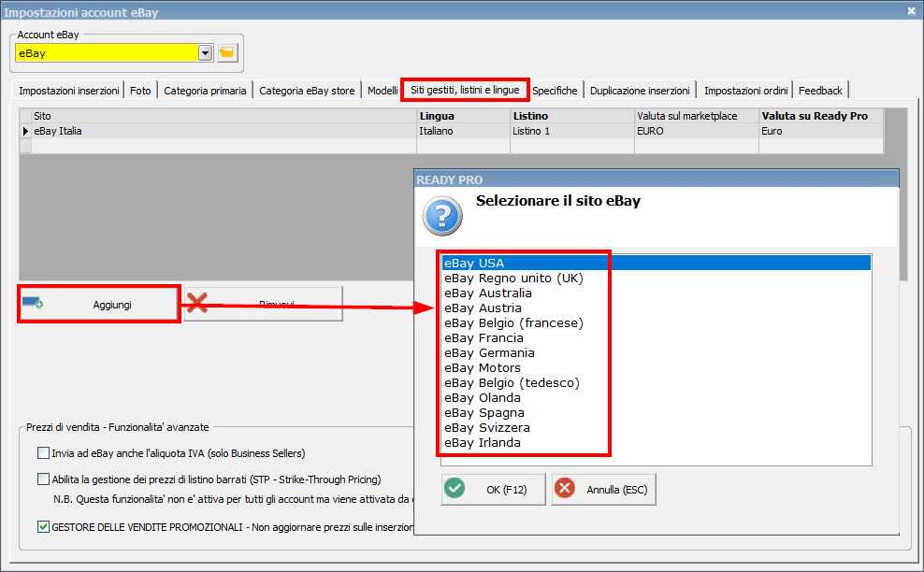Switch to the Modelli tab

pyautogui.click(x=383, y=91)
